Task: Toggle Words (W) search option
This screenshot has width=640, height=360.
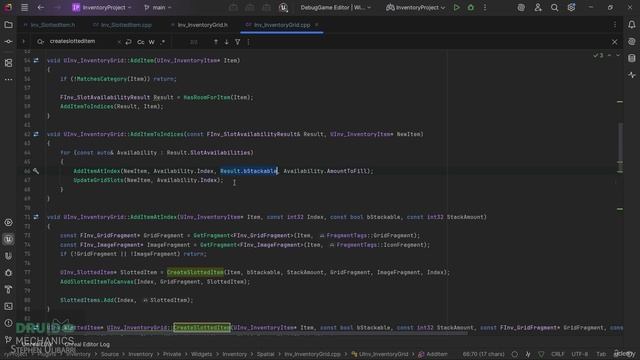Action: (x=152, y=42)
